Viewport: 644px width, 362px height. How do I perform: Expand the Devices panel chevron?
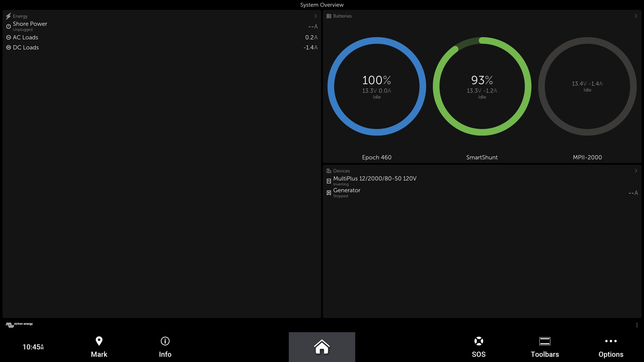tap(636, 171)
